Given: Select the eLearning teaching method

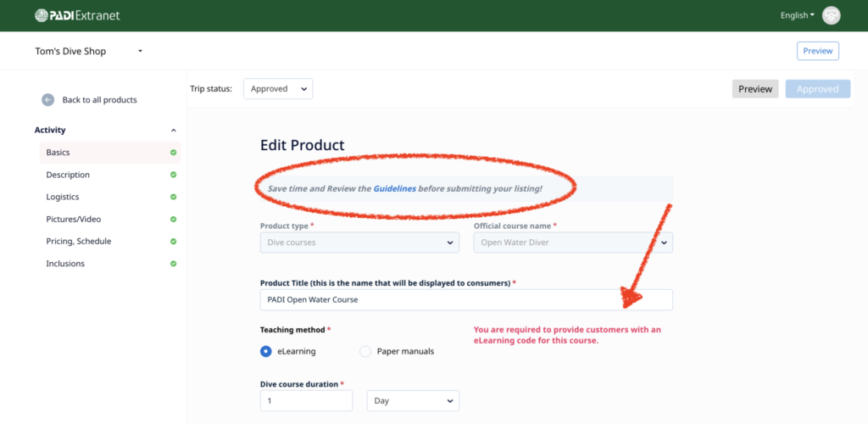Looking at the screenshot, I should (x=266, y=351).
